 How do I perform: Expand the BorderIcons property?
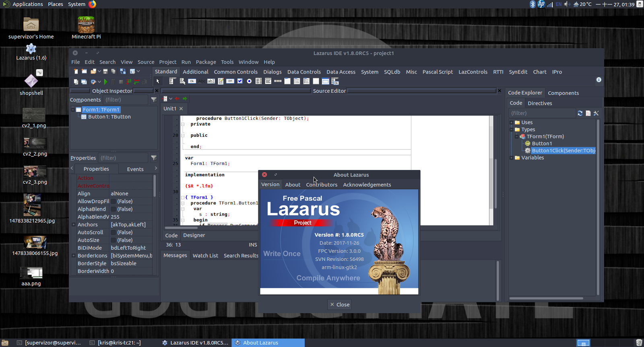click(74, 256)
